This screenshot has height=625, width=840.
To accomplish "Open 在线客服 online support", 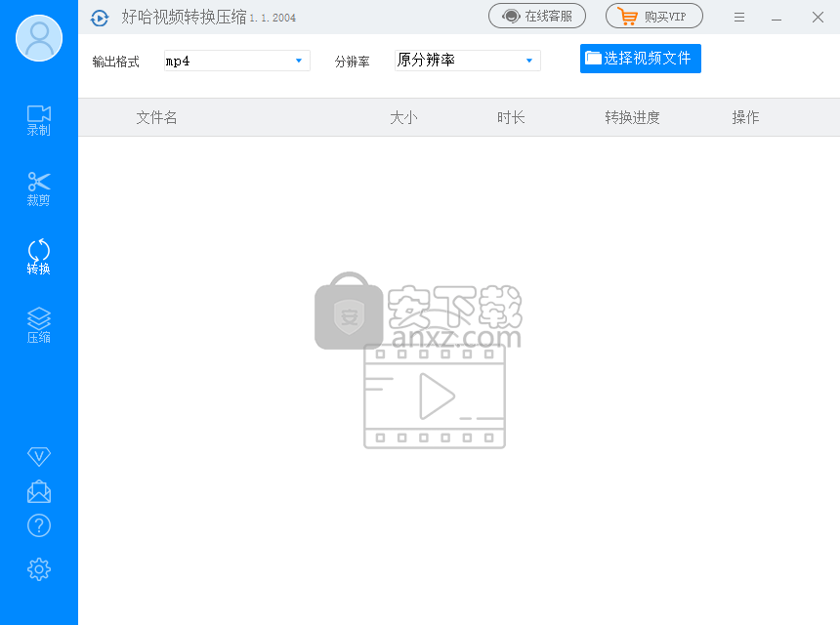I will click(x=537, y=16).
